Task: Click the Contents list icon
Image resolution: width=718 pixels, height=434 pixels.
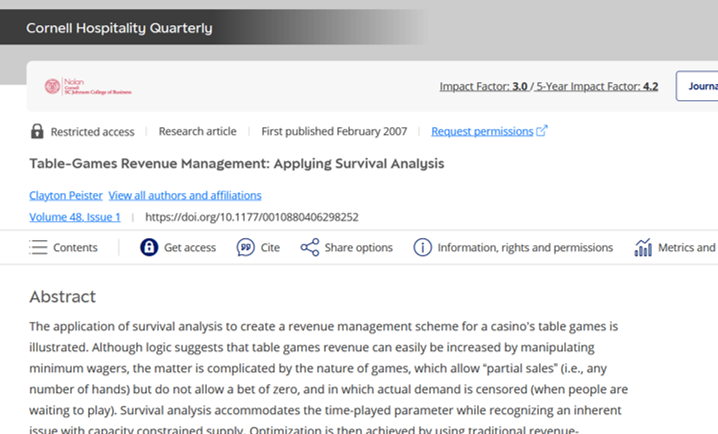Action: click(38, 247)
